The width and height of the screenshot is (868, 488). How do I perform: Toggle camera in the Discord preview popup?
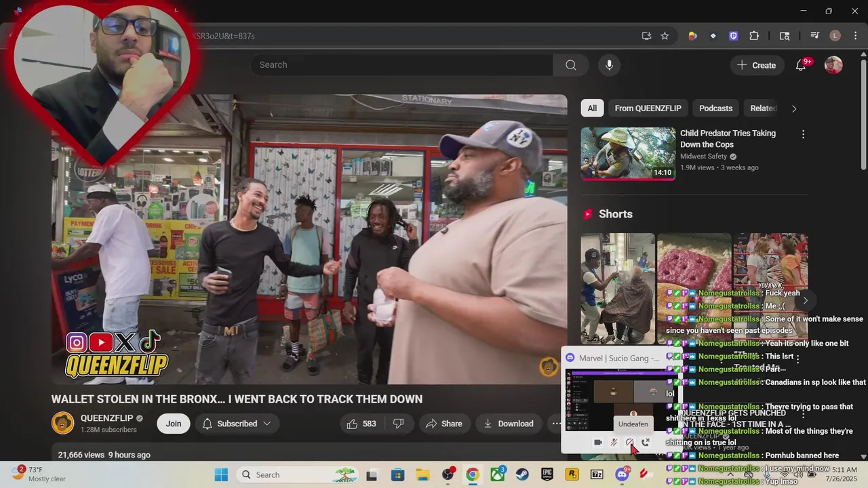pos(597,443)
